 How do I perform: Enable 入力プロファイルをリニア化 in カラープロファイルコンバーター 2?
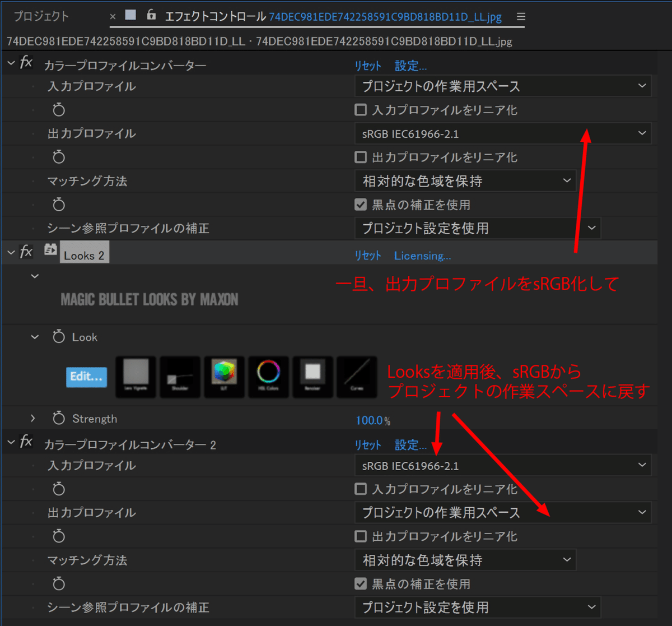361,489
